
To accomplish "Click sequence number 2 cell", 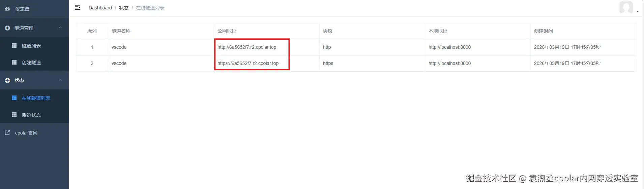I will coord(92,63).
